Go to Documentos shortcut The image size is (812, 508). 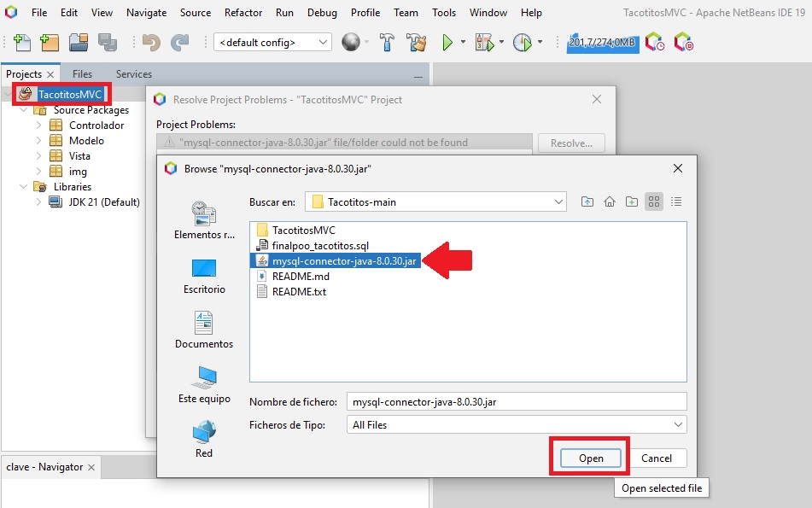(204, 330)
